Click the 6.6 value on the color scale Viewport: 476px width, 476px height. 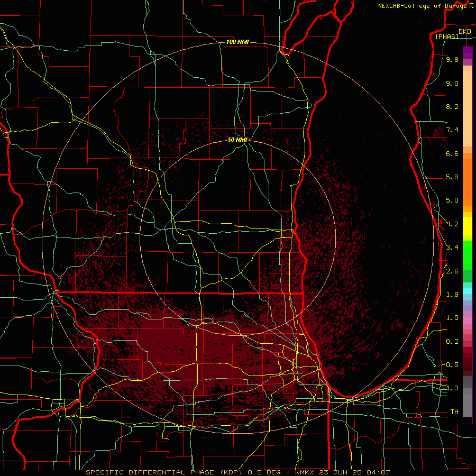[x=452, y=153]
